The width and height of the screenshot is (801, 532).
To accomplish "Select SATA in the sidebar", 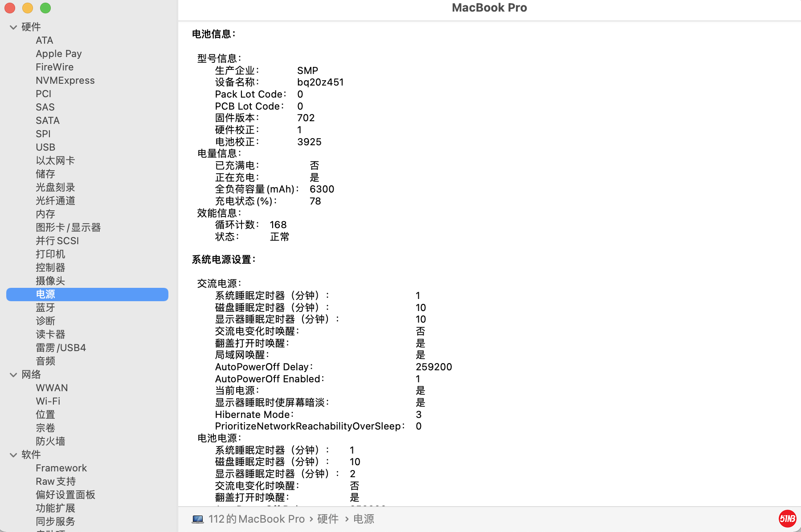I will [x=48, y=121].
